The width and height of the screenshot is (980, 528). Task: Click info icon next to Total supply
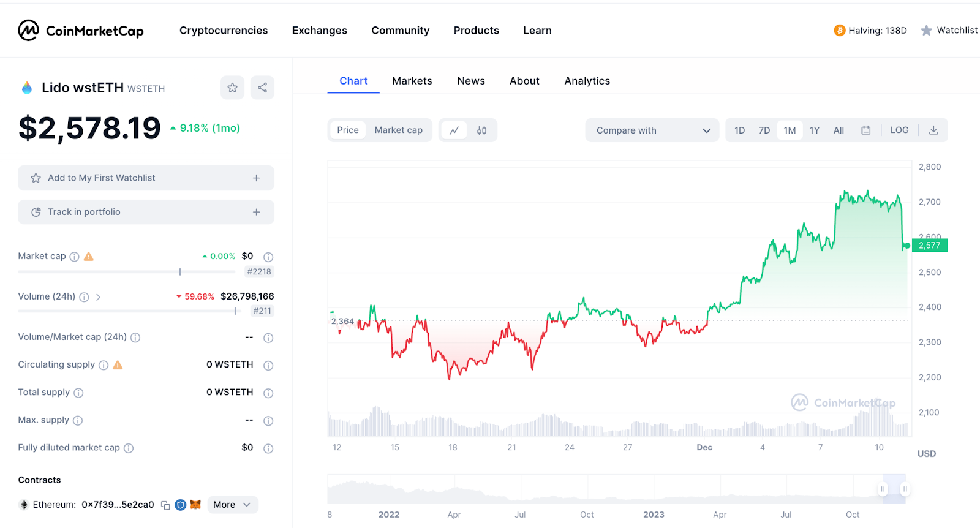point(78,393)
